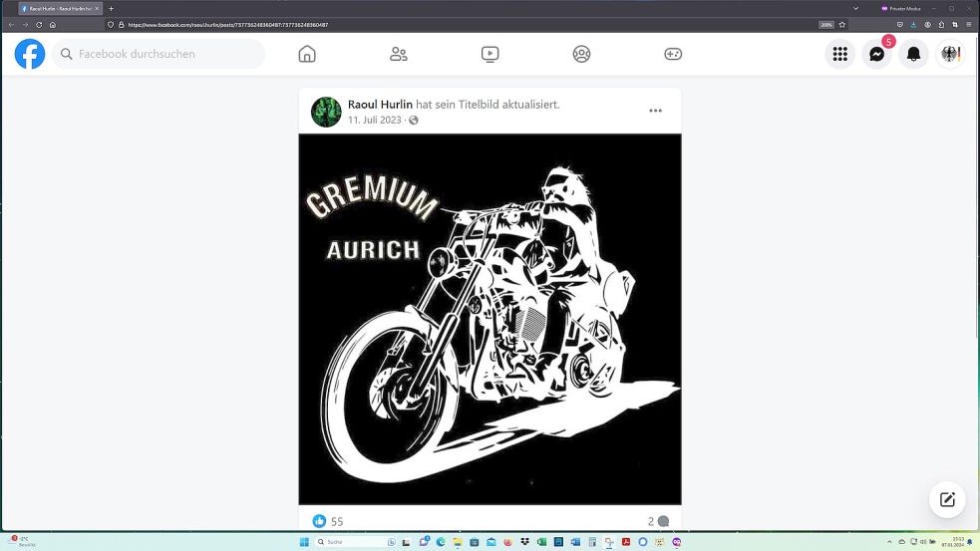Image resolution: width=980 pixels, height=551 pixels.
Task: View the 55 like reactions
Action: 328,521
